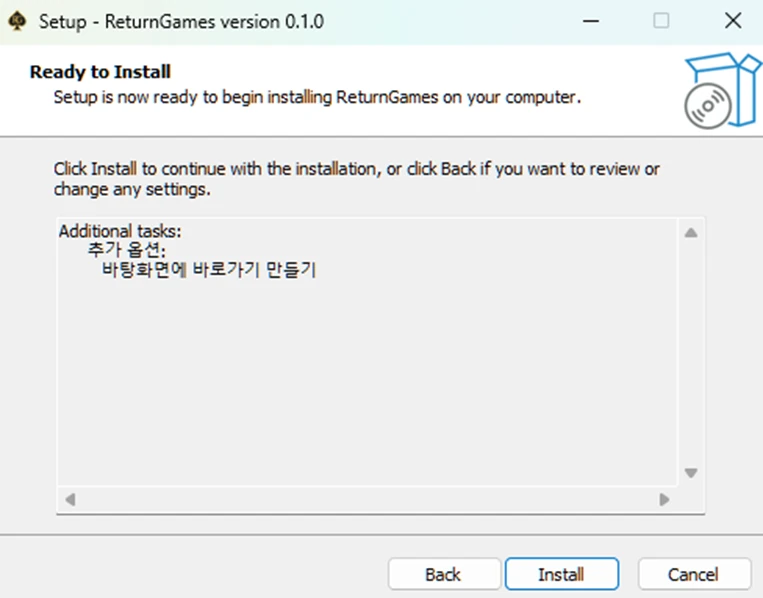Click the 'Additional tasks:' line
The height and width of the screenshot is (598, 763).
click(x=120, y=231)
